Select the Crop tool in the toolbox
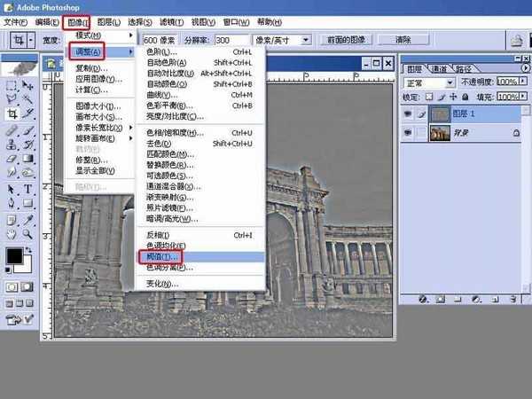532x399 pixels. tap(12, 113)
